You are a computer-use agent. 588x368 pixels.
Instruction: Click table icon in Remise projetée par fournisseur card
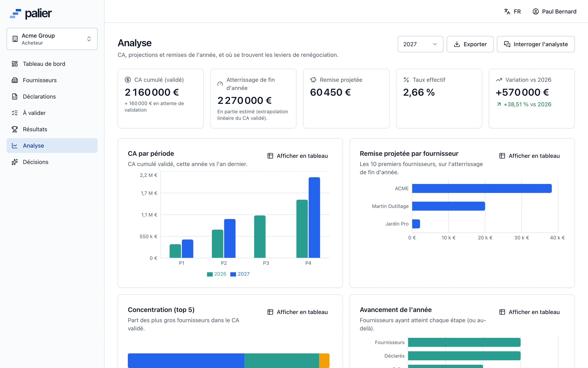click(502, 156)
